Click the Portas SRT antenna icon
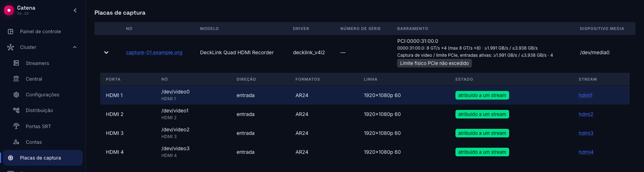Screen dimensions: 644x172 tap(16, 126)
